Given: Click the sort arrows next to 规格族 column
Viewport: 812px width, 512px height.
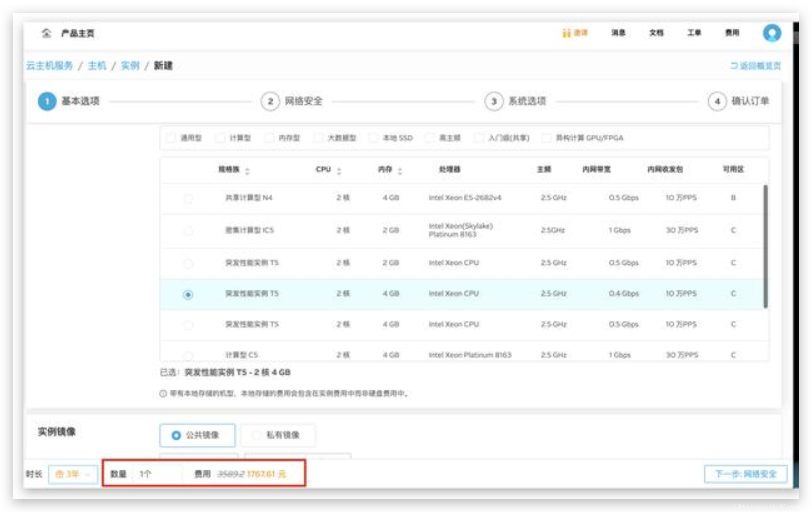Looking at the screenshot, I should (x=247, y=171).
